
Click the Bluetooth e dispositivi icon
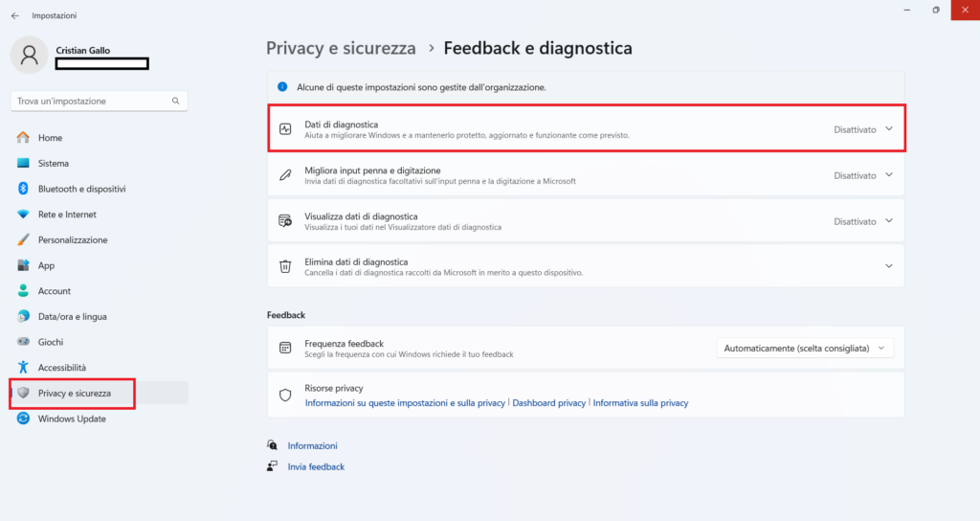(x=24, y=189)
